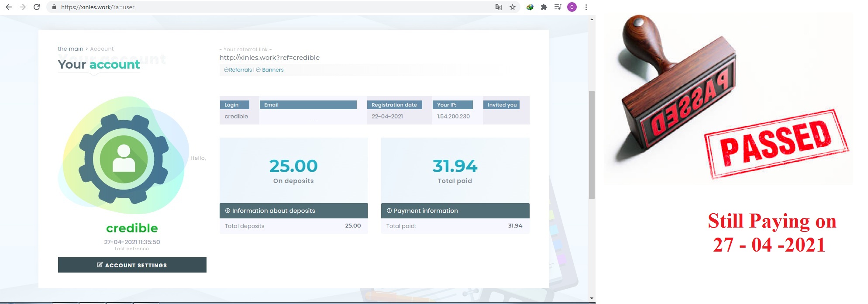Open the Banners link
868x304 pixels.
point(270,70)
